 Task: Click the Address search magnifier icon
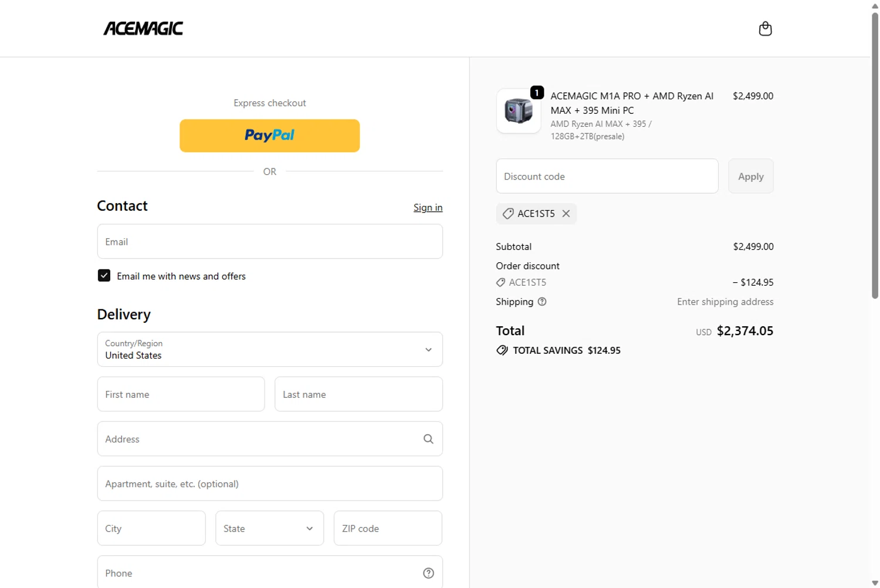pos(428,439)
